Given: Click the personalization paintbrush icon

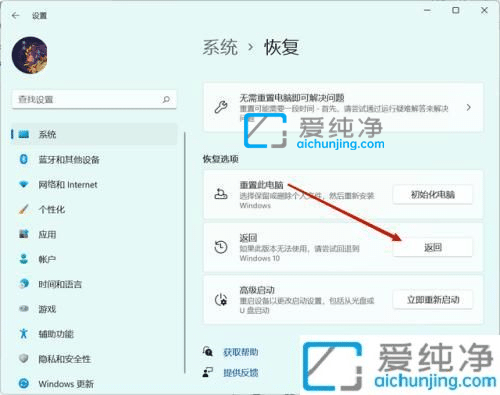Looking at the screenshot, I should (x=24, y=209).
